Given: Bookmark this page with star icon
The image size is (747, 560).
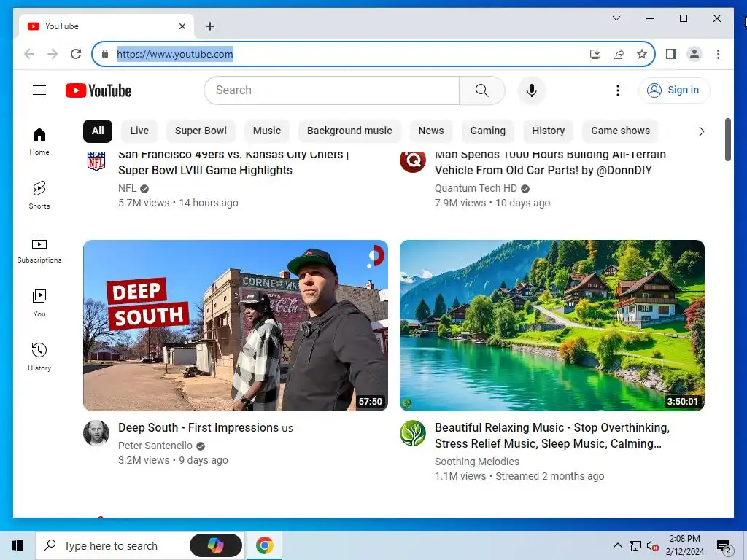Looking at the screenshot, I should coord(642,54).
